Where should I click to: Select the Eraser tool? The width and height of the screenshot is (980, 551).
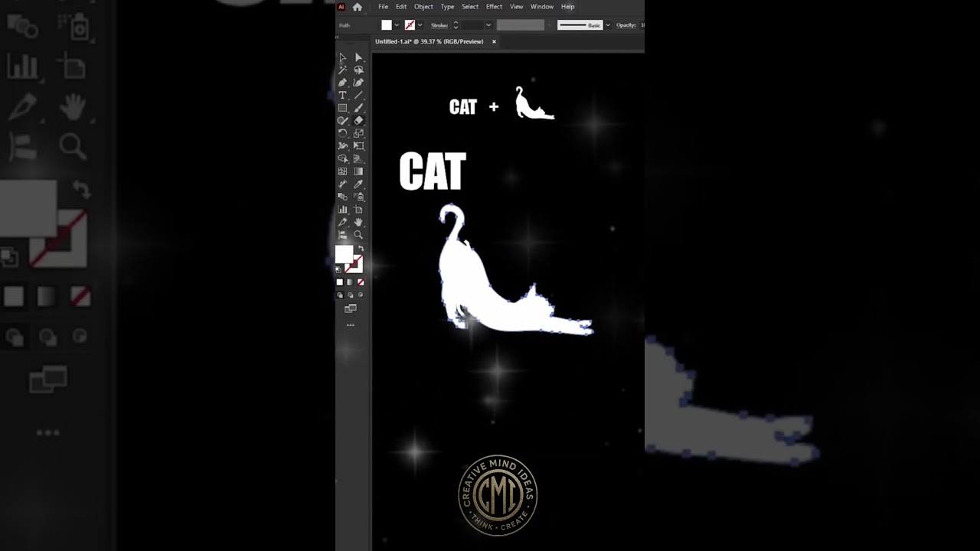point(358,120)
